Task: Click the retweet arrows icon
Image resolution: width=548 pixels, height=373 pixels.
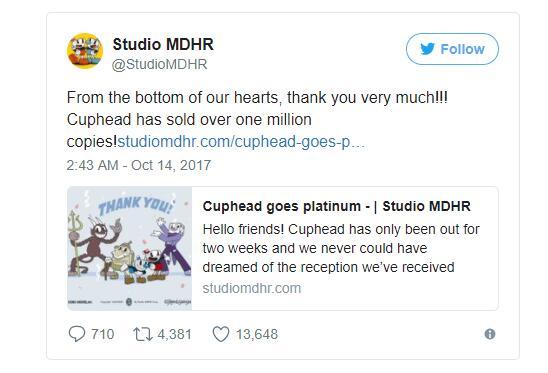Action: 143,334
